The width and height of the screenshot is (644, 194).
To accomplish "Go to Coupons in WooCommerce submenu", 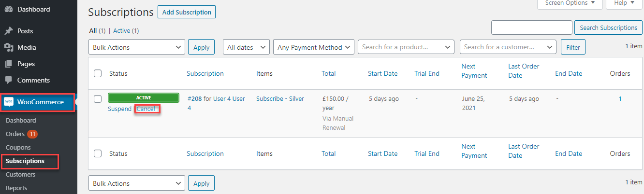I will (x=18, y=147).
